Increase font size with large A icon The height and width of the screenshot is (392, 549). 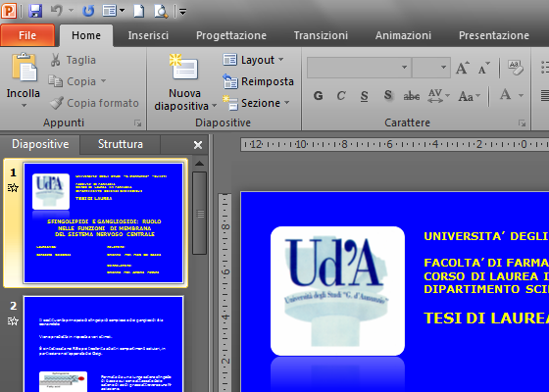tap(462, 68)
